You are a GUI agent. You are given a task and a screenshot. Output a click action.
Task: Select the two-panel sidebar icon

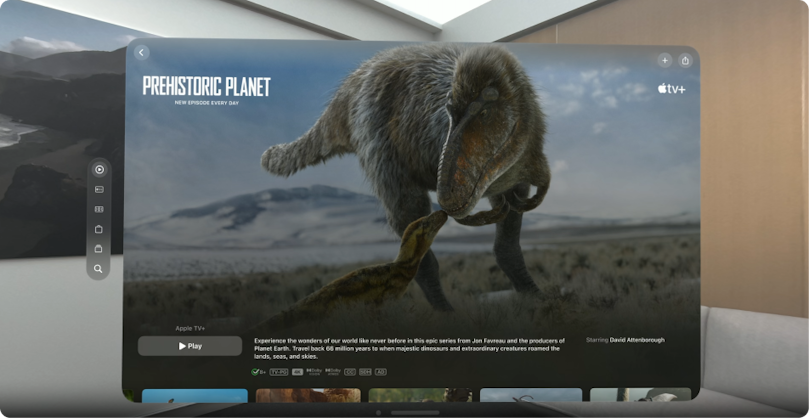[x=99, y=209]
